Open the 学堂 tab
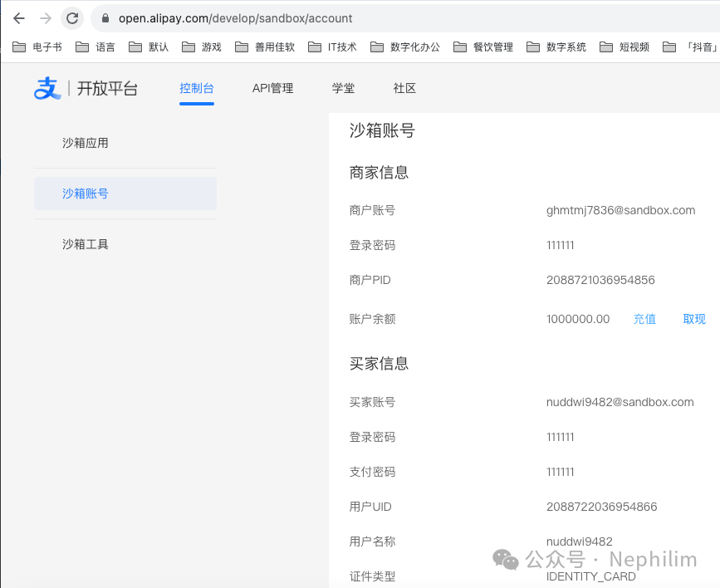 [x=344, y=88]
